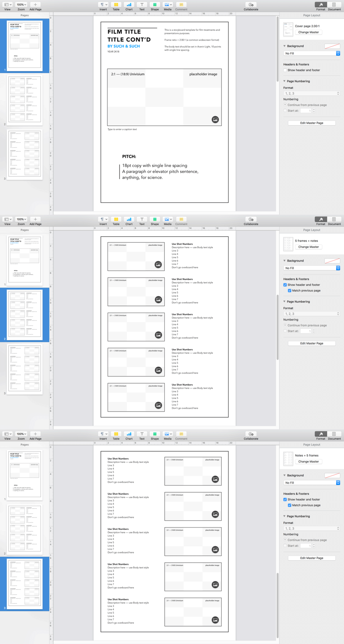
Task: Collapse the Background section in Cover page inspector
Action: click(284, 46)
